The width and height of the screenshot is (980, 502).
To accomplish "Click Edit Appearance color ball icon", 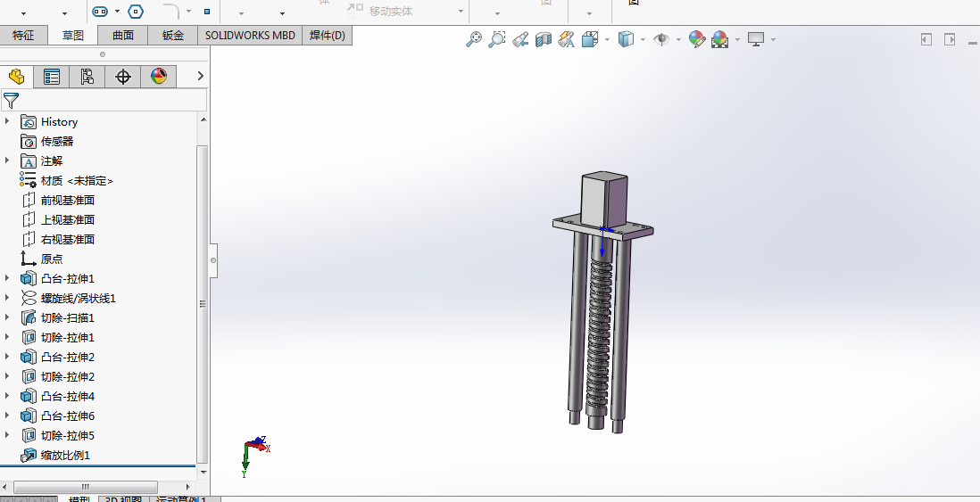I will [697, 39].
